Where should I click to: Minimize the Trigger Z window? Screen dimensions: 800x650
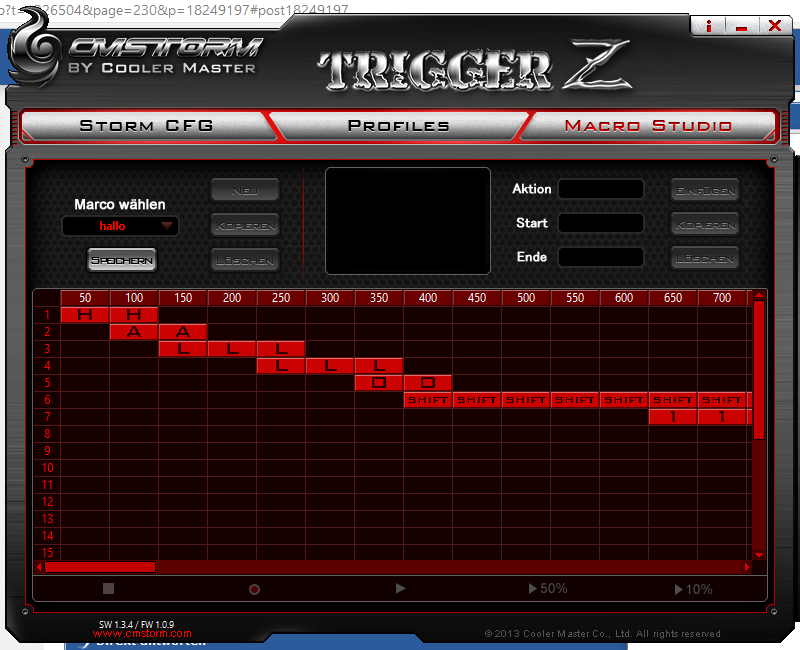pyautogui.click(x=741, y=26)
